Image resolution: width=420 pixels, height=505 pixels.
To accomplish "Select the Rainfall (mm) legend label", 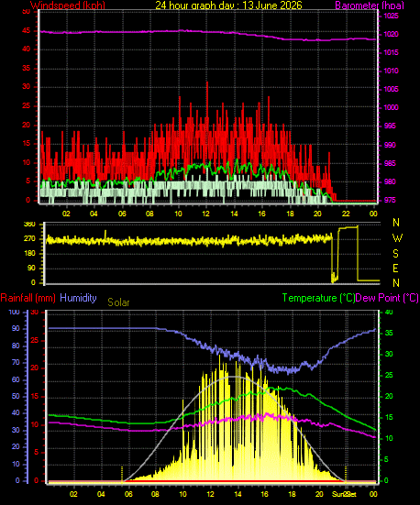I will click(x=28, y=298).
